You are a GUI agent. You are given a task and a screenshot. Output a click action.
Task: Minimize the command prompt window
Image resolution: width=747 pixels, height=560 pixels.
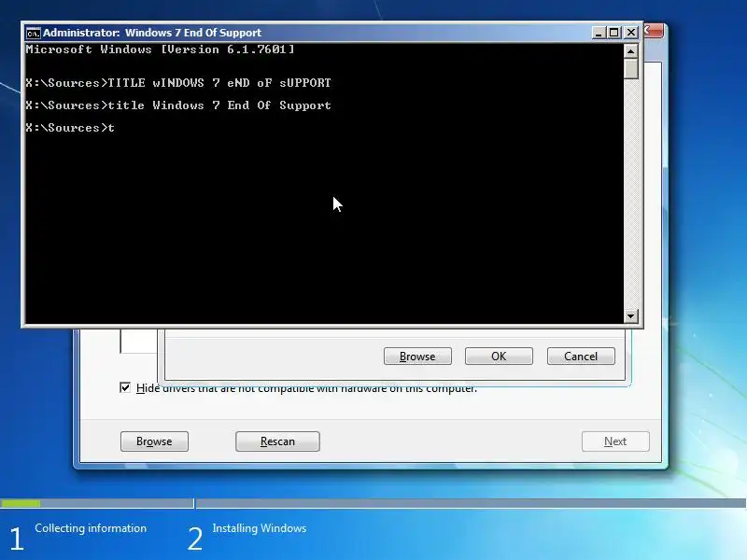pyautogui.click(x=599, y=33)
